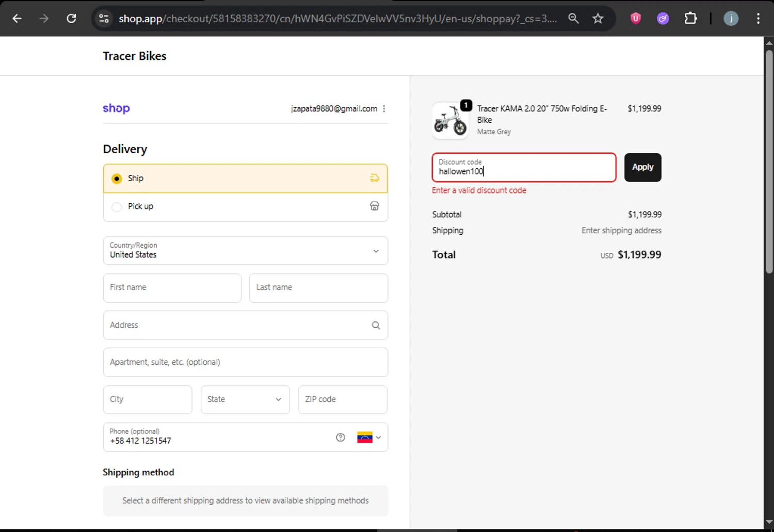Focus the First name field

(x=172, y=288)
